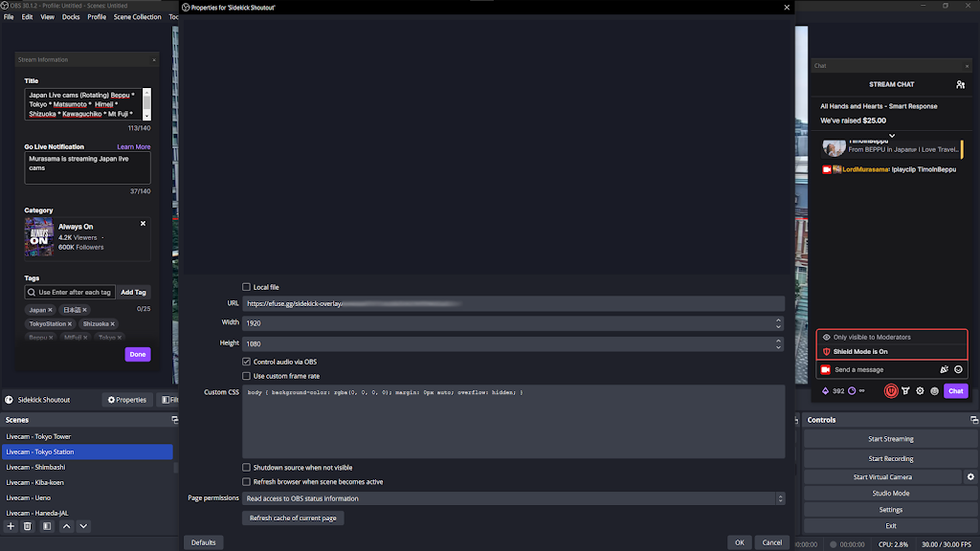Click Refresh cache of current page

292,518
